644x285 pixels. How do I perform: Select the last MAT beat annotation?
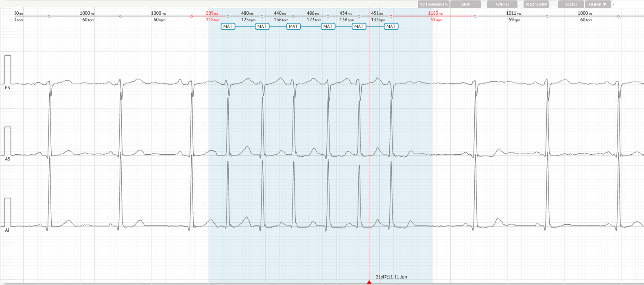[391, 26]
